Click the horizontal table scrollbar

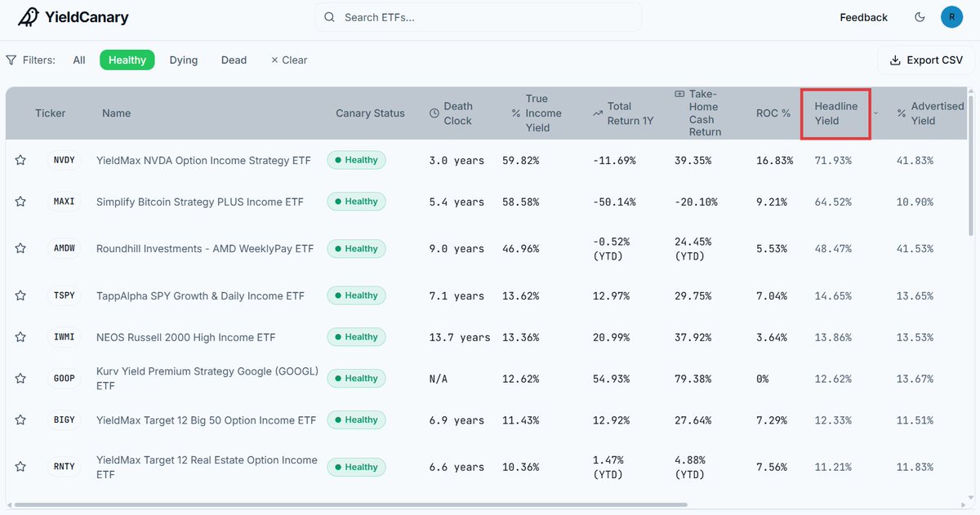pyautogui.click(x=351, y=505)
